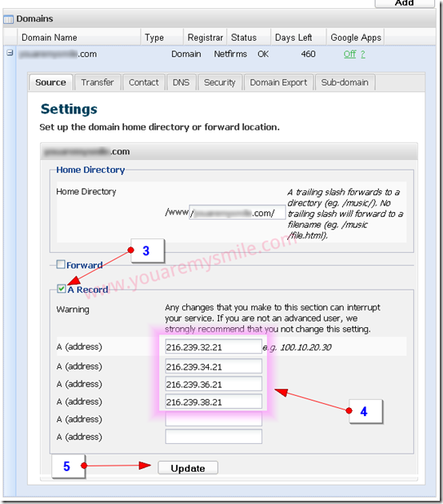
Task: Click address field containing 216.239.36.21
Action: pyautogui.click(x=214, y=384)
